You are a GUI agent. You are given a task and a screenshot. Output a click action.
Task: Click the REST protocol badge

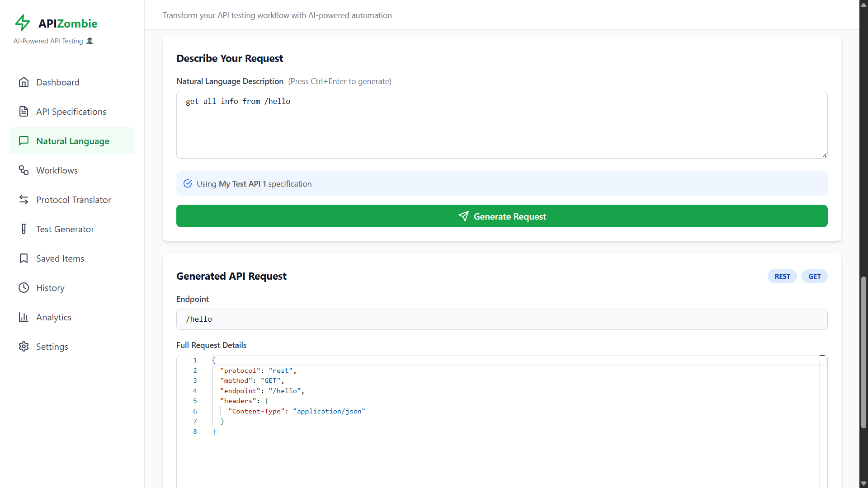(782, 277)
